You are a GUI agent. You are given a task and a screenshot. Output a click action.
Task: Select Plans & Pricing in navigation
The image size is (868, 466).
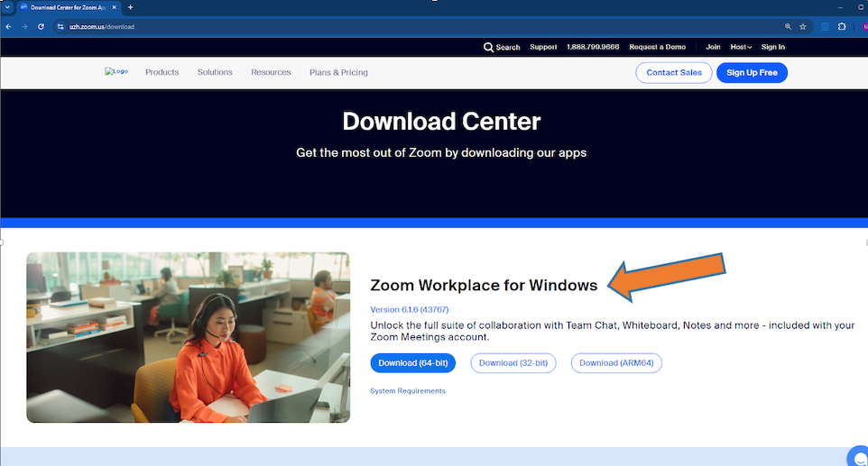338,72
